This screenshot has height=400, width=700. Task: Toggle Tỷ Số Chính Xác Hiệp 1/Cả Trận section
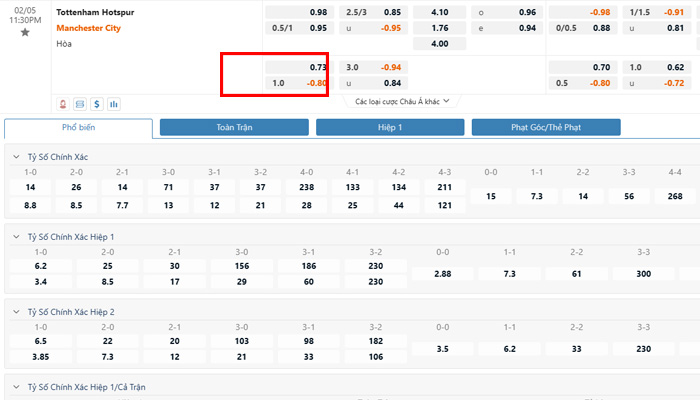coord(15,386)
